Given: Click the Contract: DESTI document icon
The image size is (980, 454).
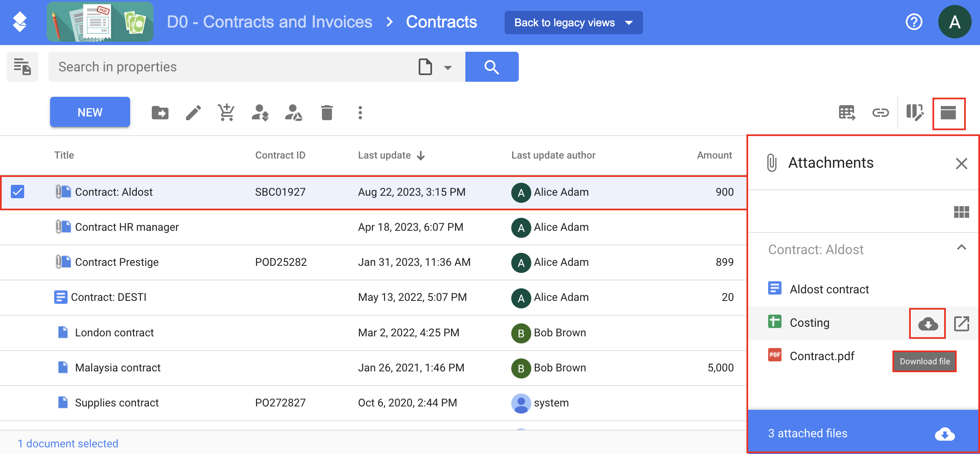Looking at the screenshot, I should pos(60,297).
